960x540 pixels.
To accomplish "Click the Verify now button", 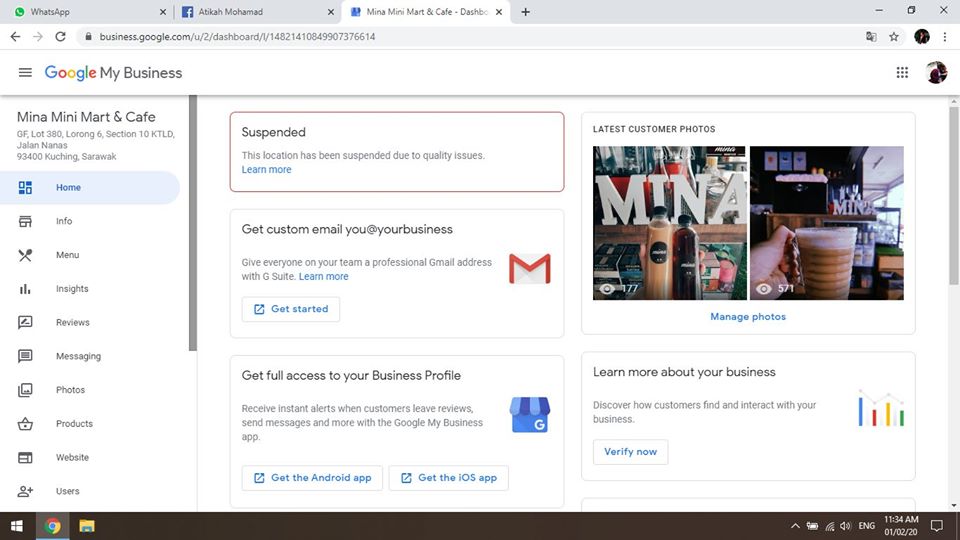I will [631, 452].
